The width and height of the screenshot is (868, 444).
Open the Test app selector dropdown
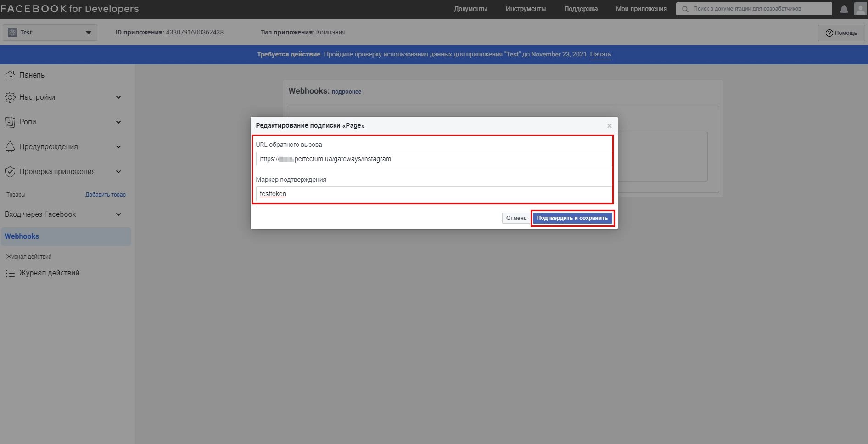50,33
